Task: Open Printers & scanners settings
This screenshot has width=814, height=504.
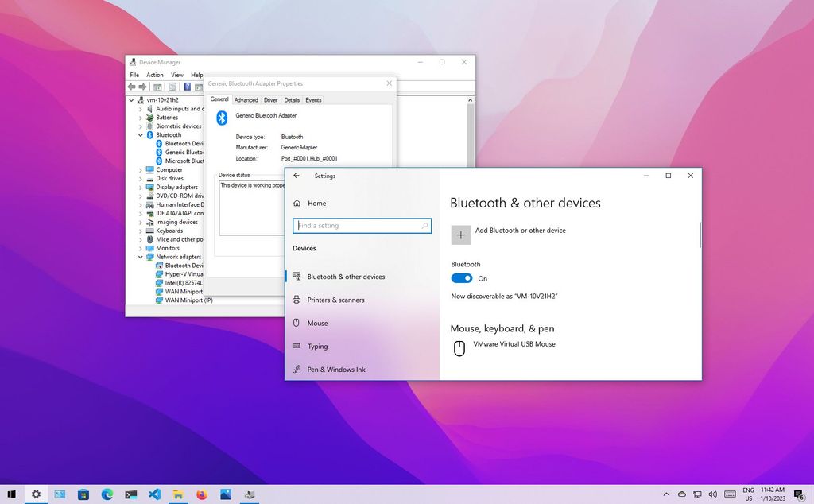Action: click(337, 300)
